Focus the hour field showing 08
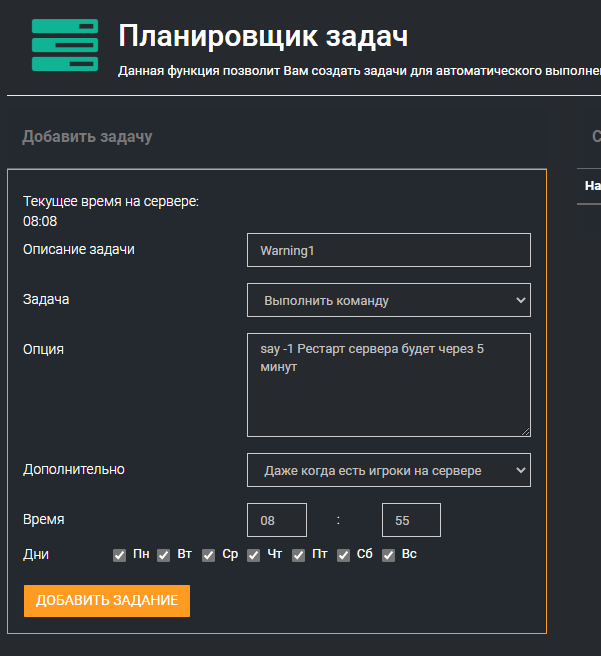 [x=277, y=520]
